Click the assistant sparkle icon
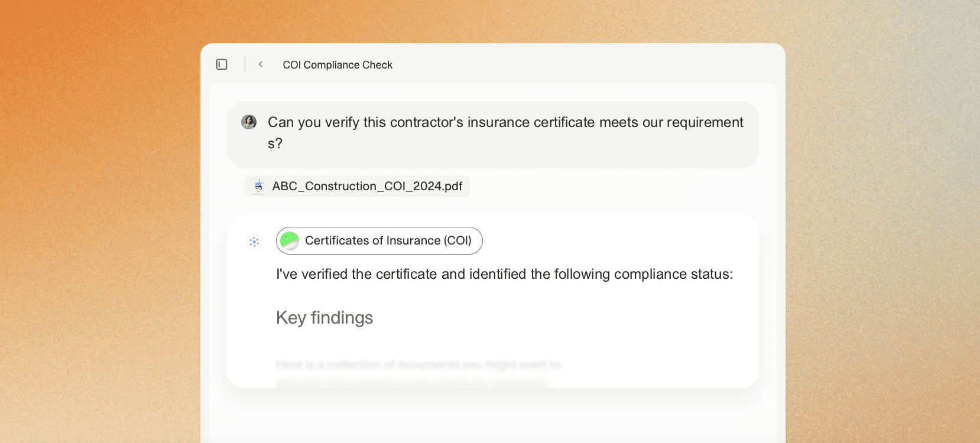 [254, 242]
